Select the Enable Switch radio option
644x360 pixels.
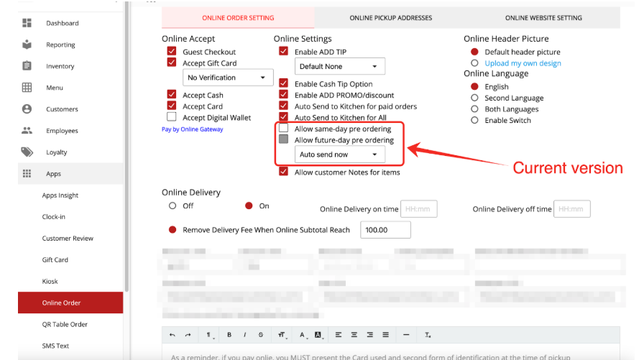coord(474,120)
